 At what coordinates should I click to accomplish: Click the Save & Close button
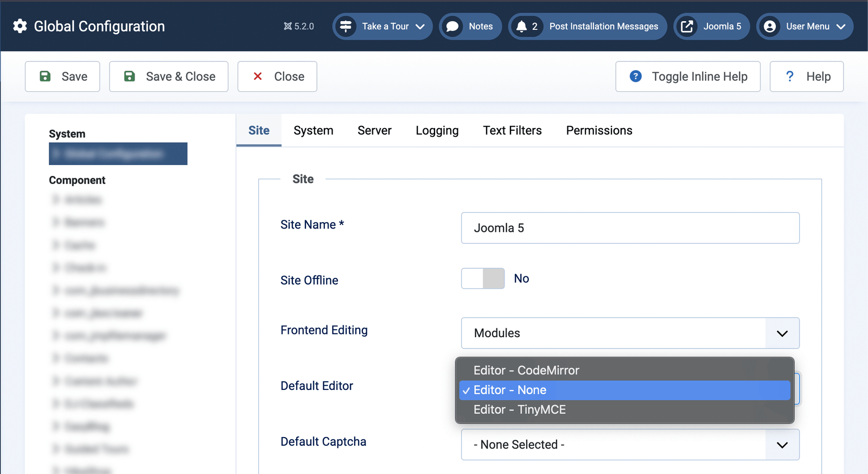click(169, 77)
